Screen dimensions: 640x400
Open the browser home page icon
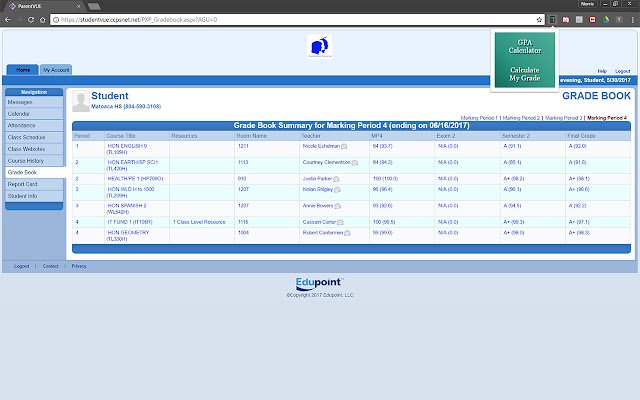(x=42, y=20)
